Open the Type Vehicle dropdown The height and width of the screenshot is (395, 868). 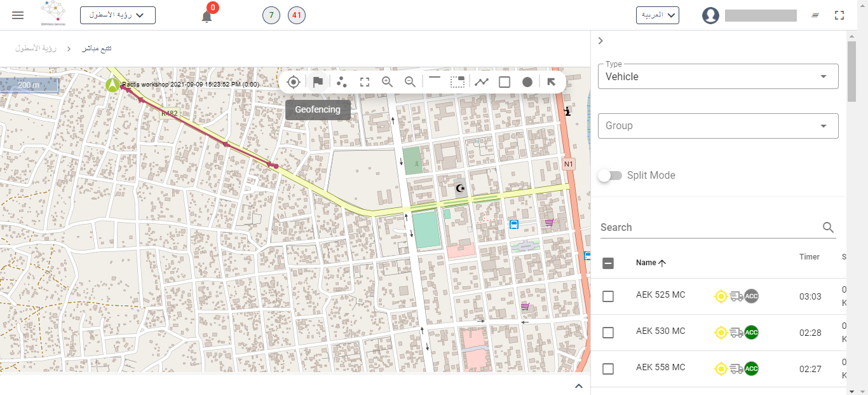point(718,76)
